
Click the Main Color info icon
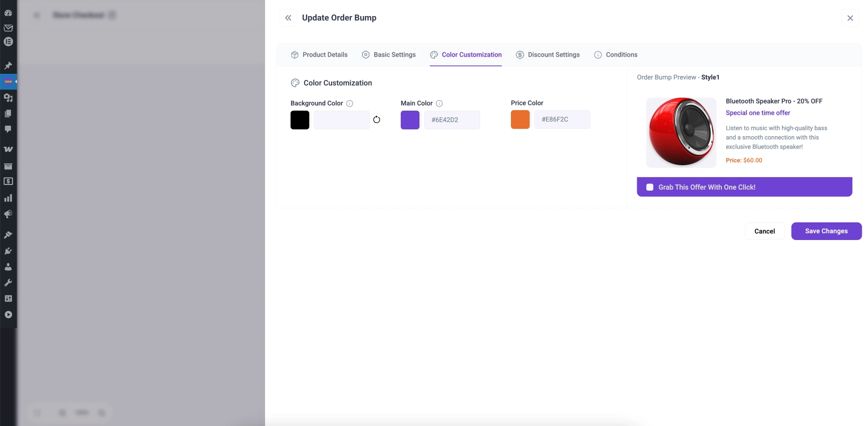click(439, 103)
